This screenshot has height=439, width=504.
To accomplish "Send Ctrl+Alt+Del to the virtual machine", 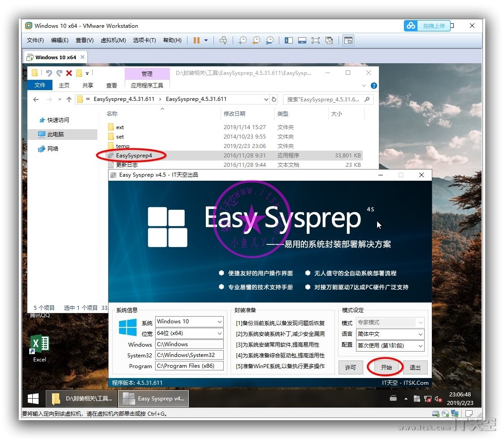I will click(223, 40).
